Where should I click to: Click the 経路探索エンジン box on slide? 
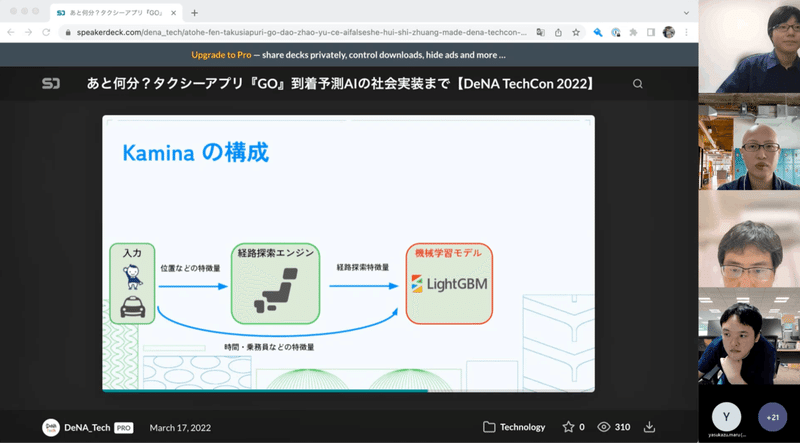(x=276, y=283)
